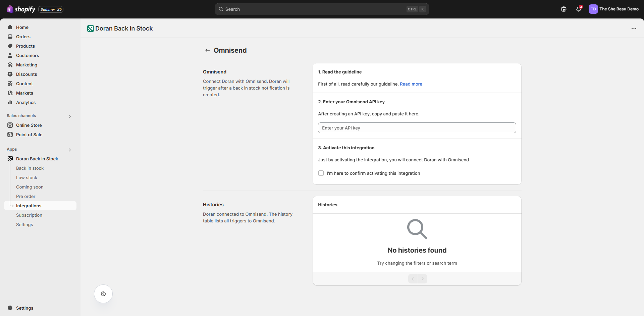Click the Shopify logo in the top bar
The image size is (644, 316).
21,9
